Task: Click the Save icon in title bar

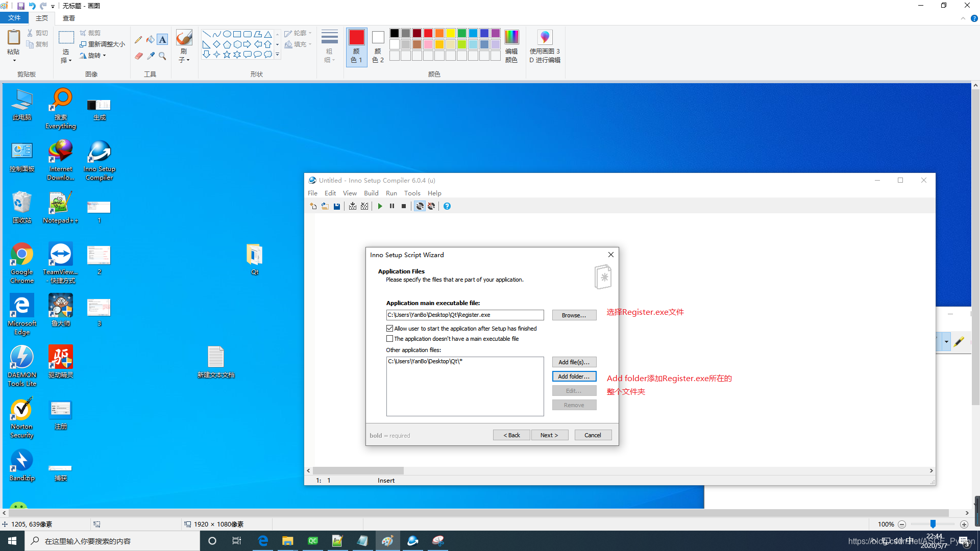Action: [21, 6]
